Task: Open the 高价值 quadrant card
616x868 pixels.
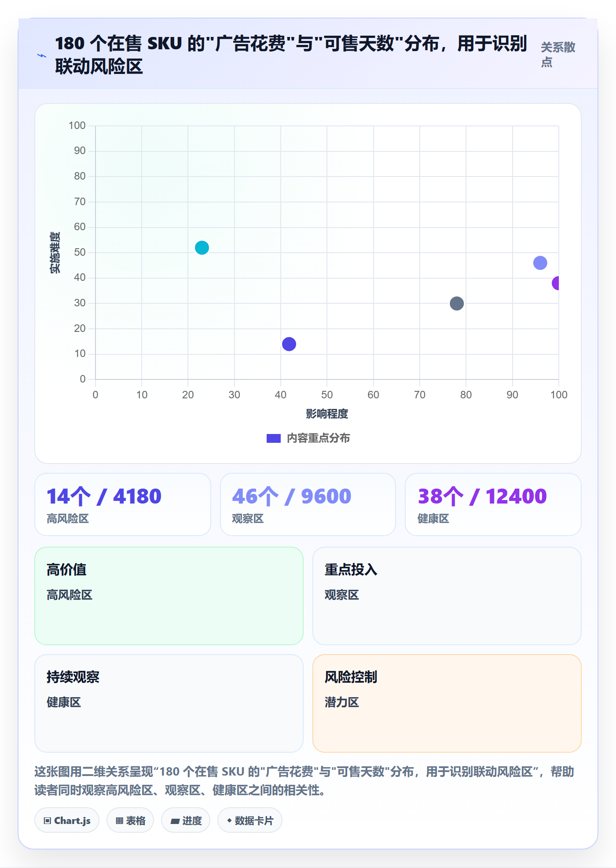Action: (169, 596)
